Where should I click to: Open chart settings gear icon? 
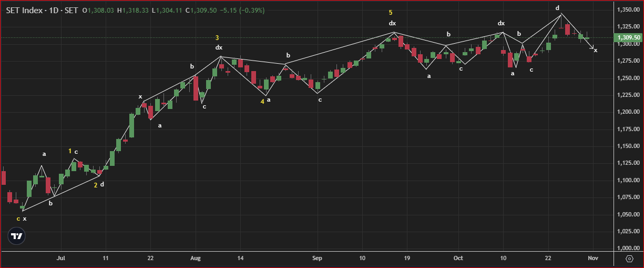(x=629, y=259)
